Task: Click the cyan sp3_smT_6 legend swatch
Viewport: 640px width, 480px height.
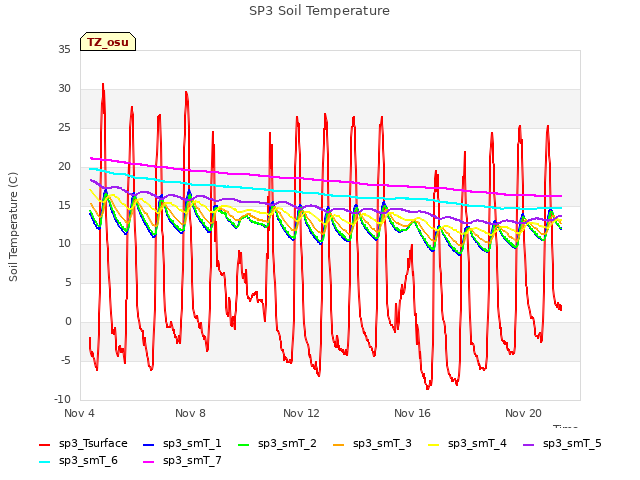Action: 44,462
